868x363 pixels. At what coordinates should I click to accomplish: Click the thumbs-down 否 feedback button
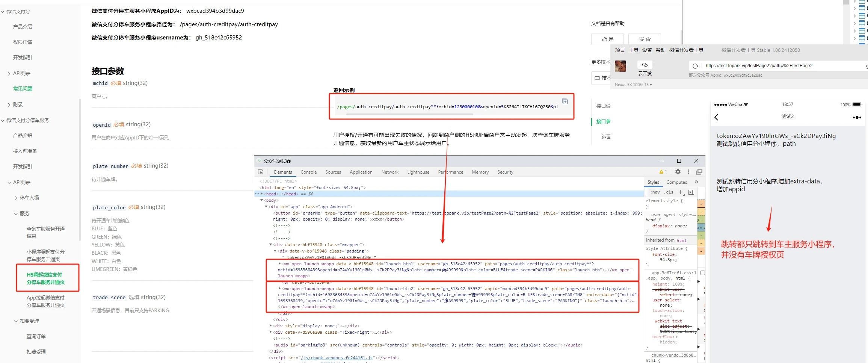click(645, 39)
